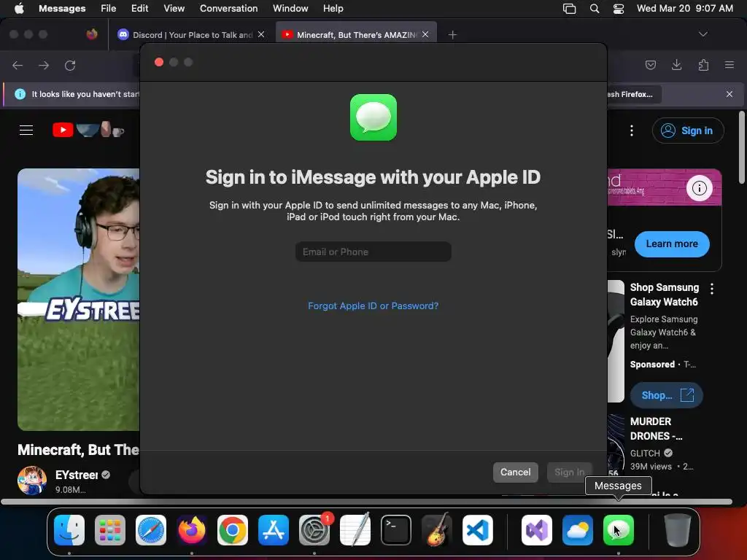This screenshot has height=560, width=747.
Task: Open Spotlight search in the menu bar
Action: tap(594, 9)
